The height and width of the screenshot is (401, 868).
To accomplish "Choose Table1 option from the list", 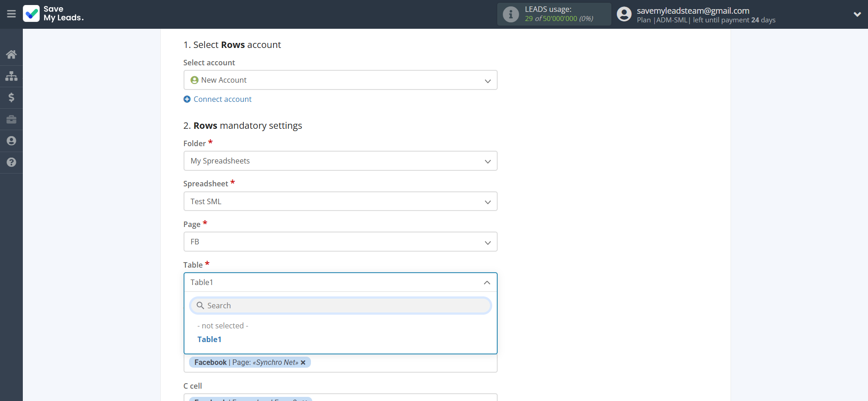I will [210, 339].
